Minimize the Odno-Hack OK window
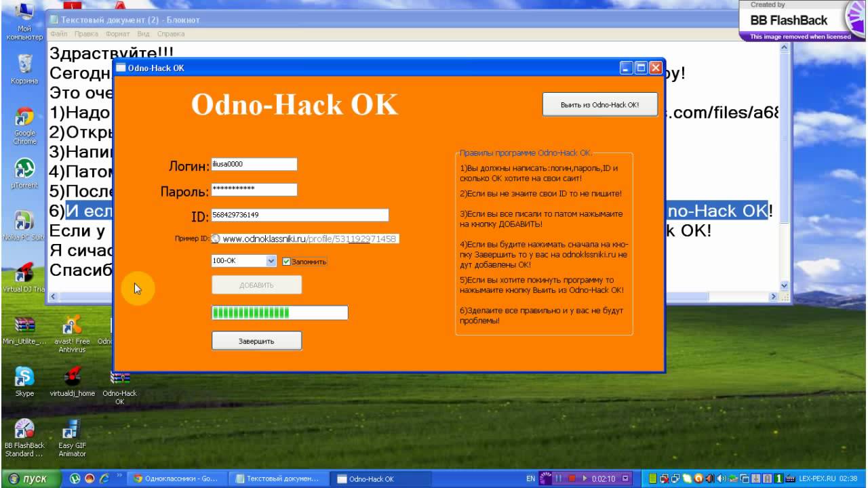Image resolution: width=868 pixels, height=488 pixels. tap(626, 68)
